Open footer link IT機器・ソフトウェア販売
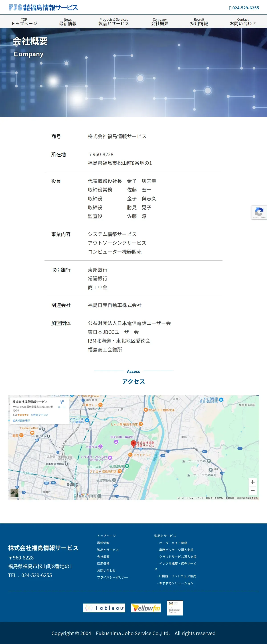This screenshot has height=644, width=267. pyautogui.click(x=176, y=576)
